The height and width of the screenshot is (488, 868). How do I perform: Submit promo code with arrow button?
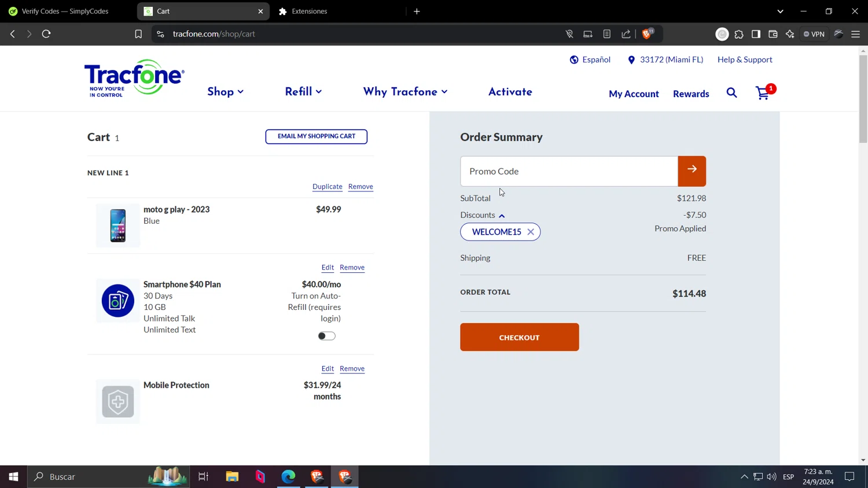(692, 171)
